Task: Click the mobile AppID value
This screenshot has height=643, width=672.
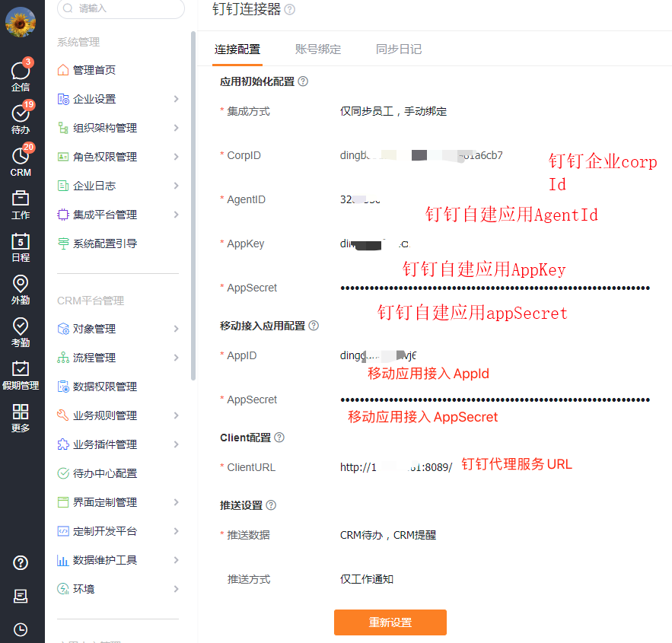Action: coord(378,355)
